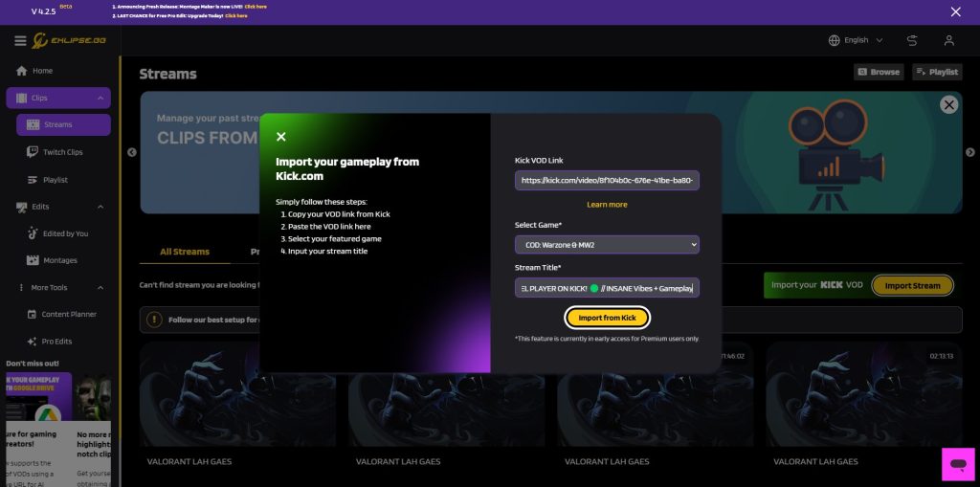Click the Home house icon

tap(22, 71)
